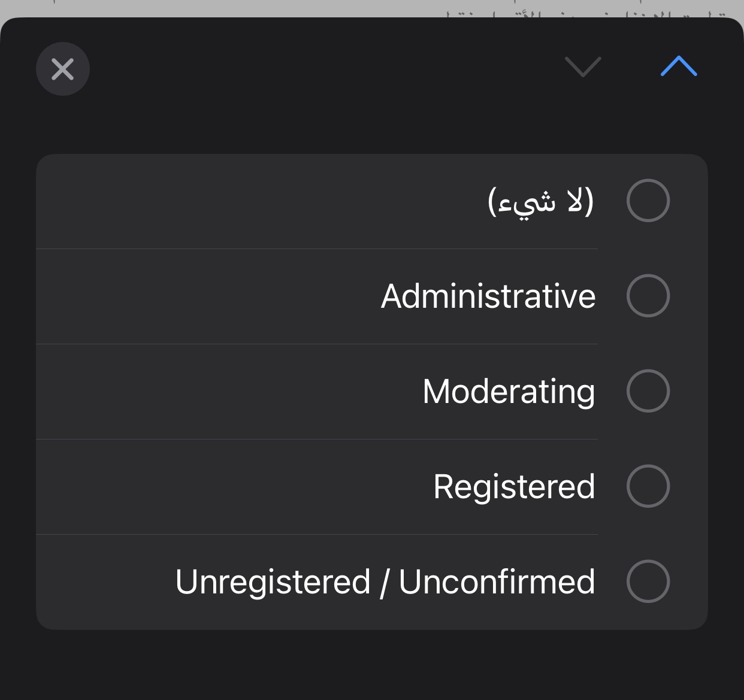Click the blue up chevron arrow
Viewport: 744px width, 700px height.
click(x=679, y=66)
